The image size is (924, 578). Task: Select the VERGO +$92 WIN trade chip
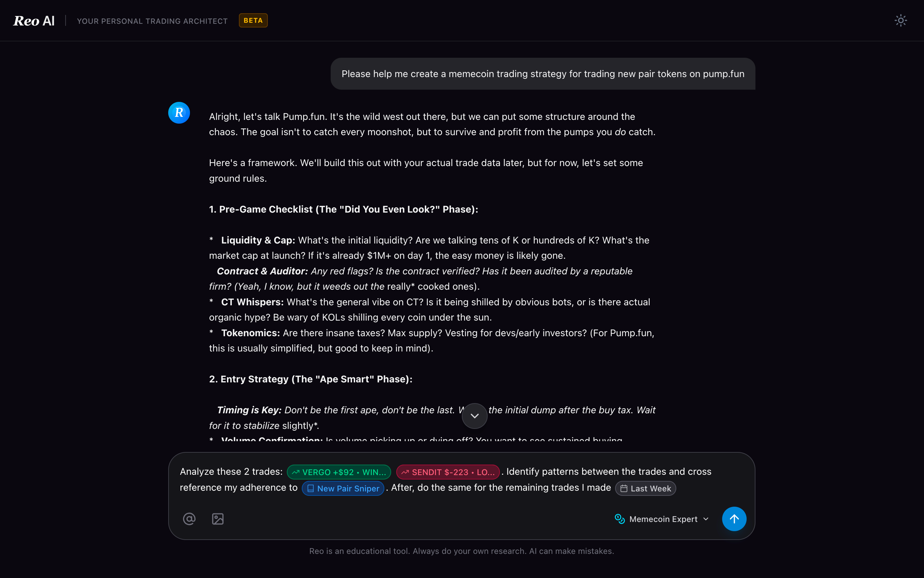click(338, 472)
